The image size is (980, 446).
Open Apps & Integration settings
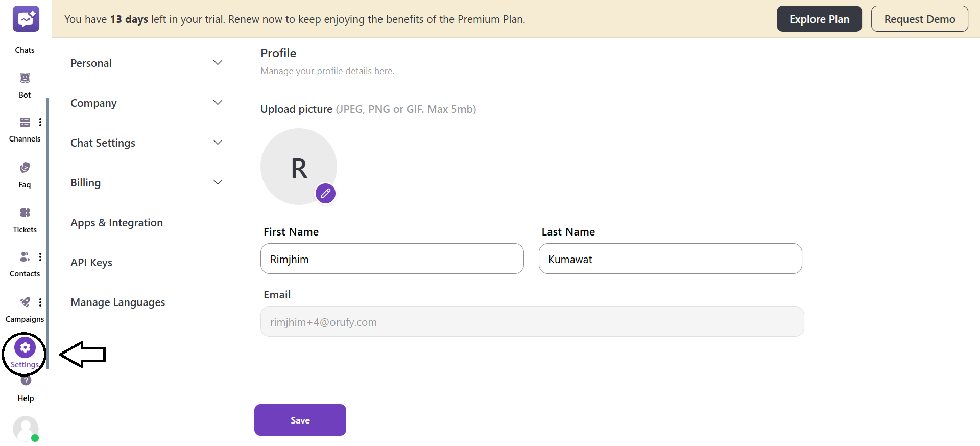point(116,223)
